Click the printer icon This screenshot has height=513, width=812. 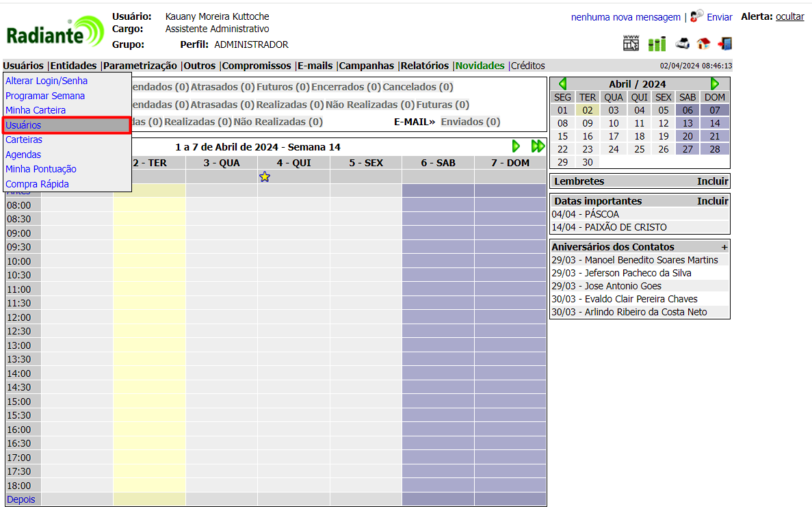point(682,44)
